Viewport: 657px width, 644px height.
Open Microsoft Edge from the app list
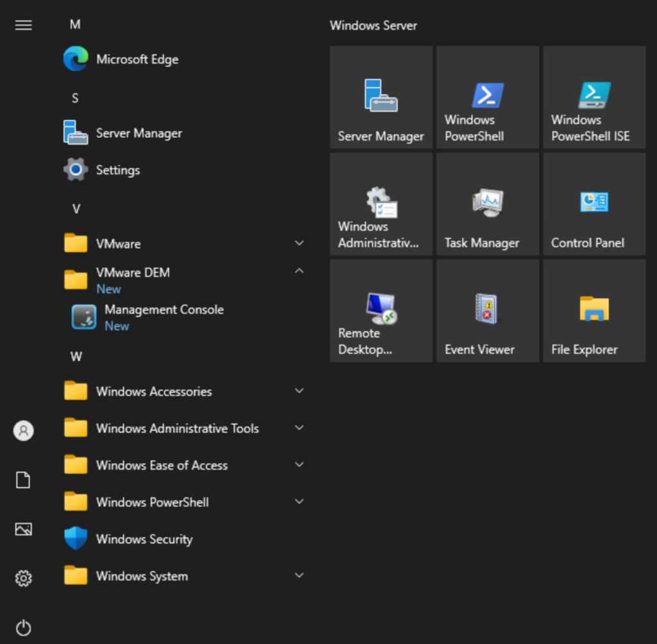137,60
